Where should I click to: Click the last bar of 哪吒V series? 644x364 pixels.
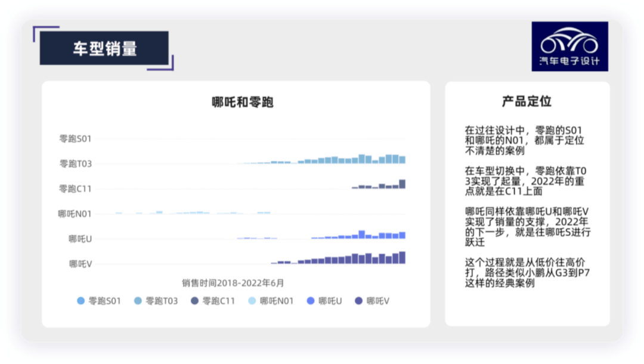coord(402,258)
